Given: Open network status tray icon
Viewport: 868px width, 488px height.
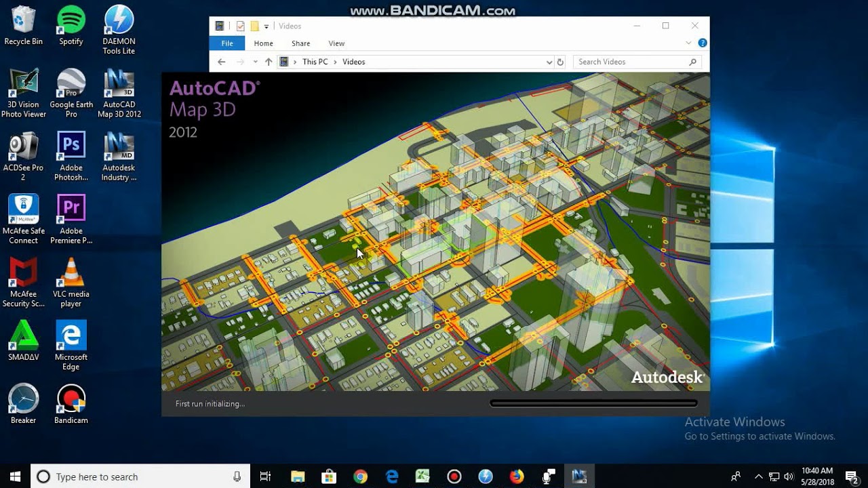Looking at the screenshot, I should 774,476.
